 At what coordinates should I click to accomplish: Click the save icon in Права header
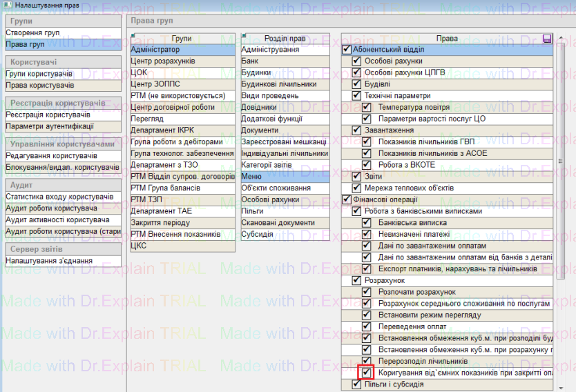point(548,39)
